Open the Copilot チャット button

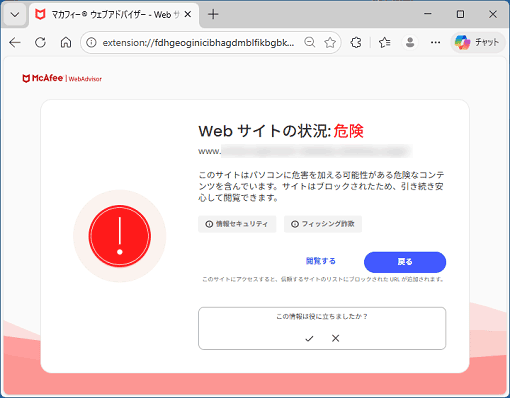click(478, 42)
